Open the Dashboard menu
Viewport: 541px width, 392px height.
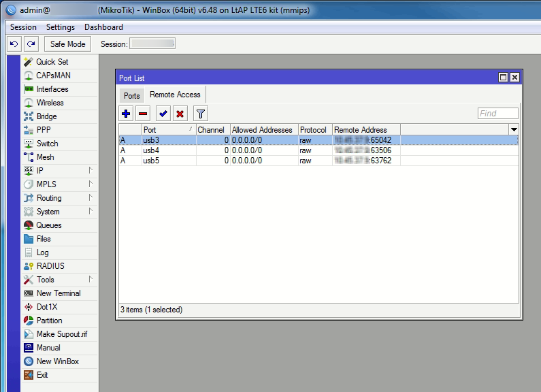(103, 27)
